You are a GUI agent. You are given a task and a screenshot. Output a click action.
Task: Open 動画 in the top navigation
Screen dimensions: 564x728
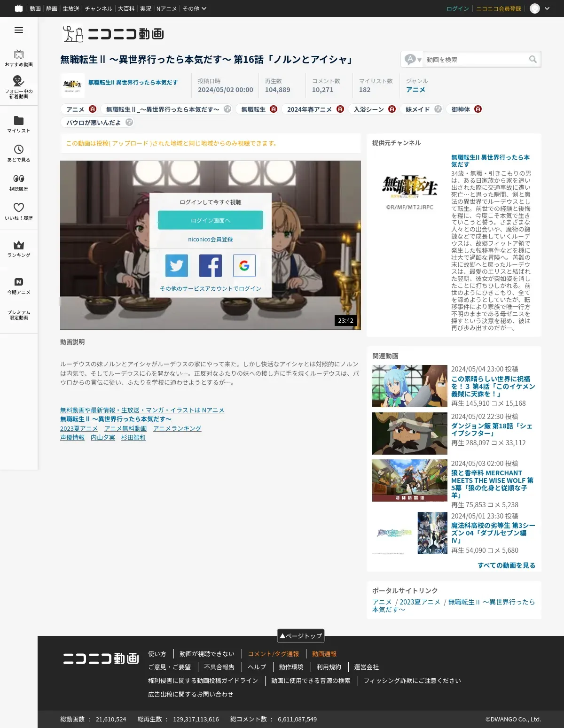pos(35,8)
